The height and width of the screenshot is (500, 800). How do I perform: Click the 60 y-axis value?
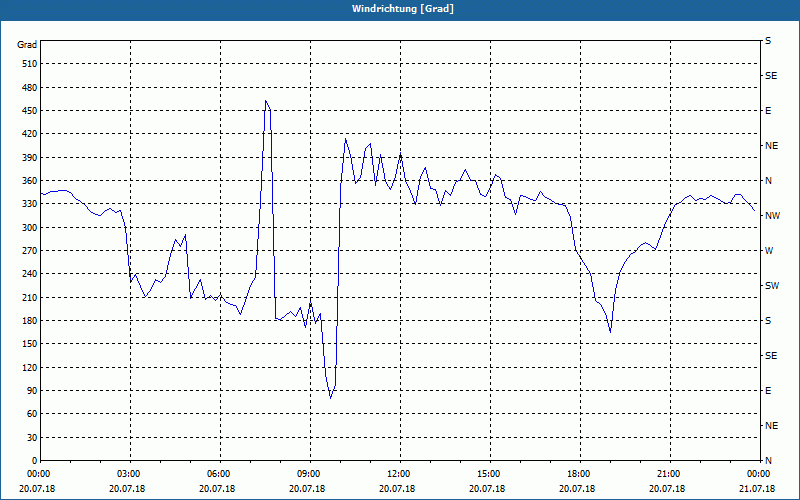32,413
